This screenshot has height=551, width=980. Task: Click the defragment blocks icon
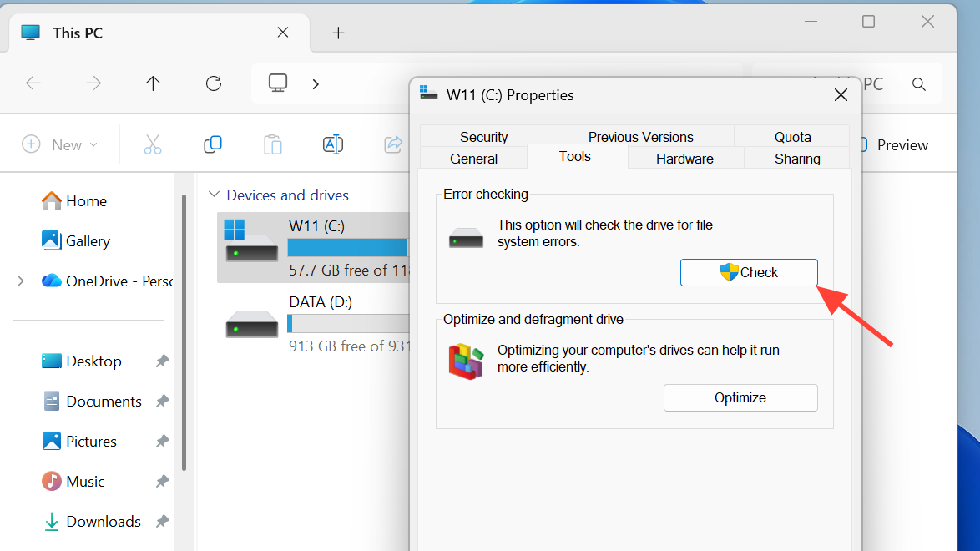coord(467,361)
